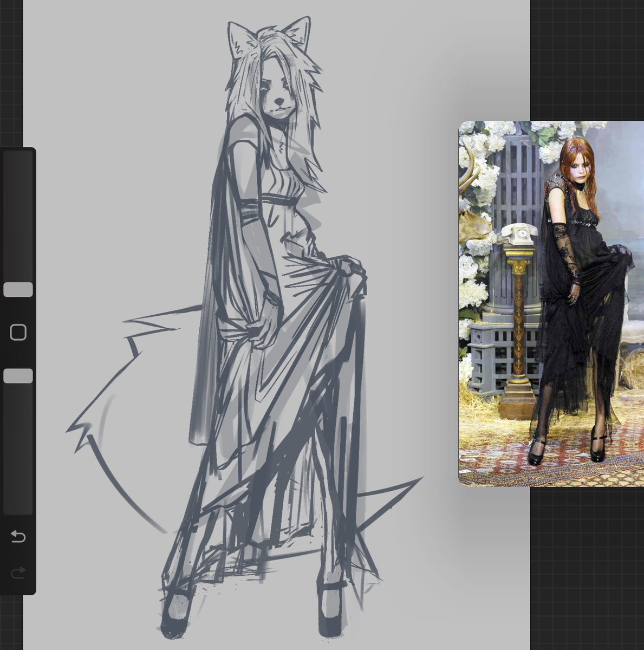Viewport: 644px width, 650px height.
Task: Click the brush opacity slider handle
Action: [18, 376]
